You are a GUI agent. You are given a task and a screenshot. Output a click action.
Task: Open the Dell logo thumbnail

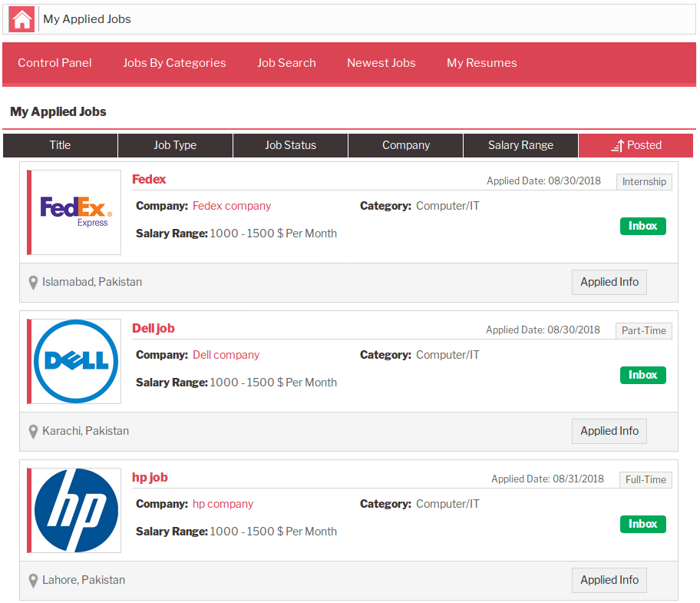pyautogui.click(x=74, y=361)
